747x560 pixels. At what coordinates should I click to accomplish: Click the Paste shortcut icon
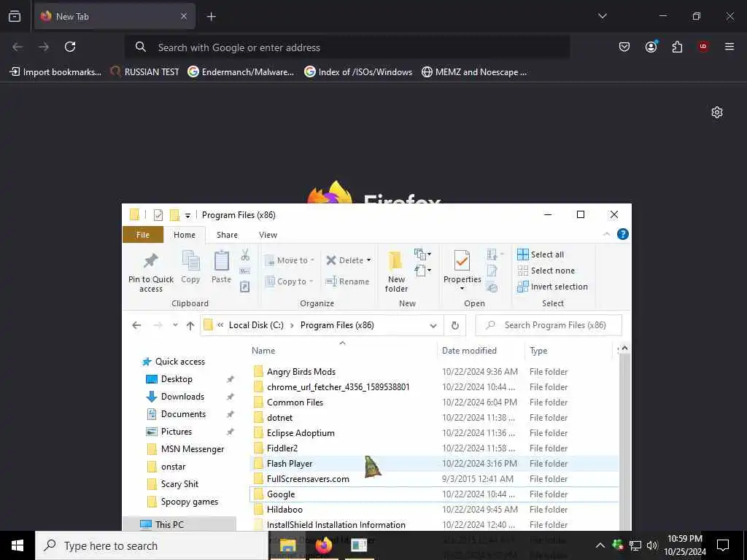pos(245,287)
